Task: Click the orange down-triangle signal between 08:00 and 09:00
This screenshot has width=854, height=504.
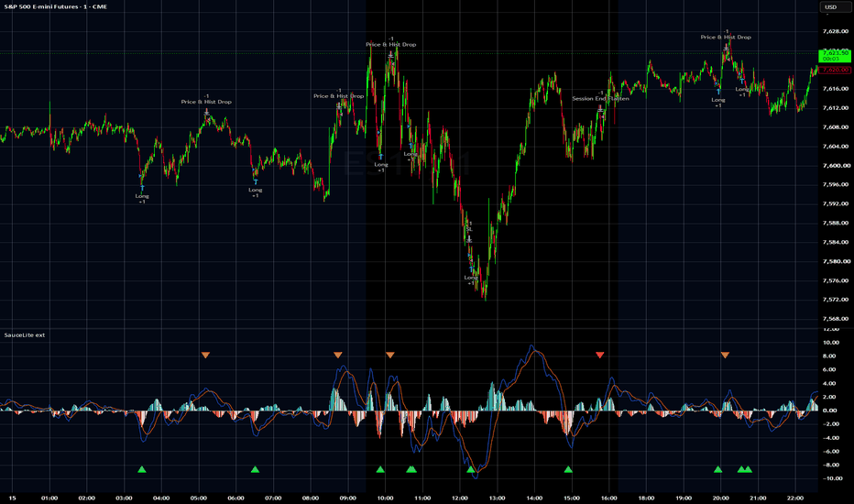Action: click(338, 356)
